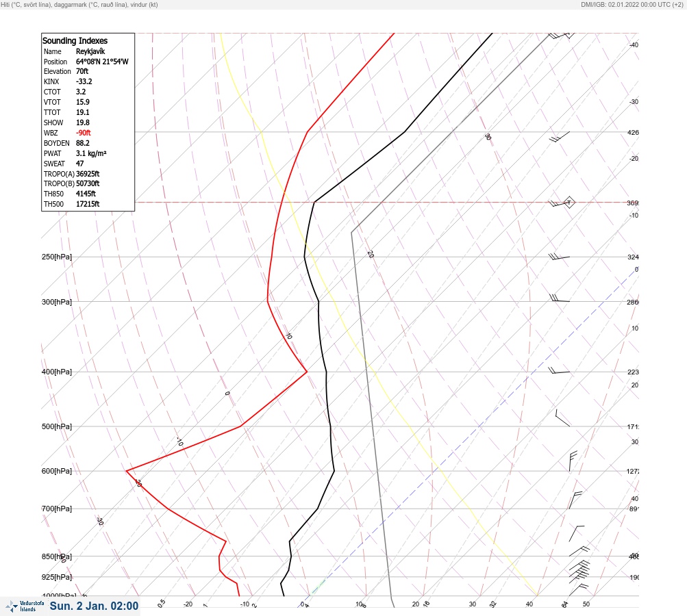The image size is (687, 616).
Task: Click the 700[hPa] pressure label
Action: (x=57, y=509)
